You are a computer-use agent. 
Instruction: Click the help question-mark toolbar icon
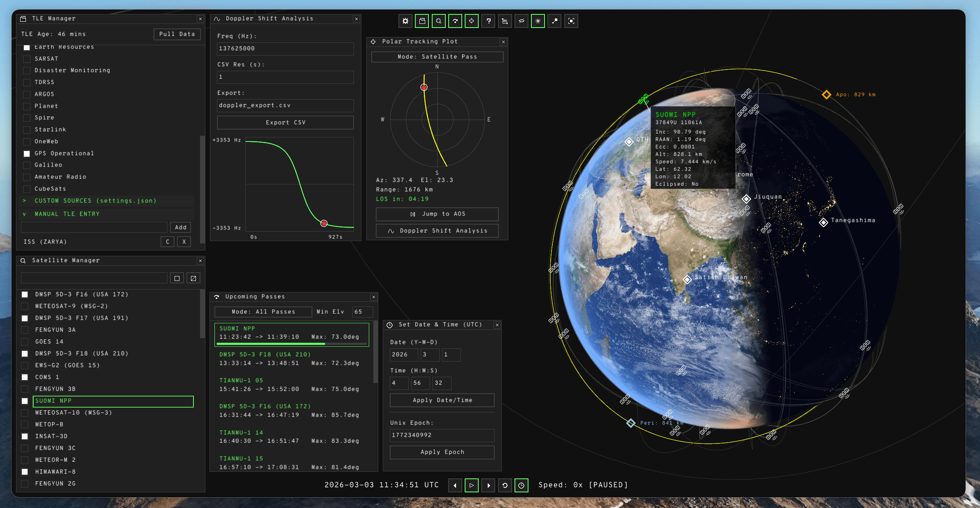488,21
